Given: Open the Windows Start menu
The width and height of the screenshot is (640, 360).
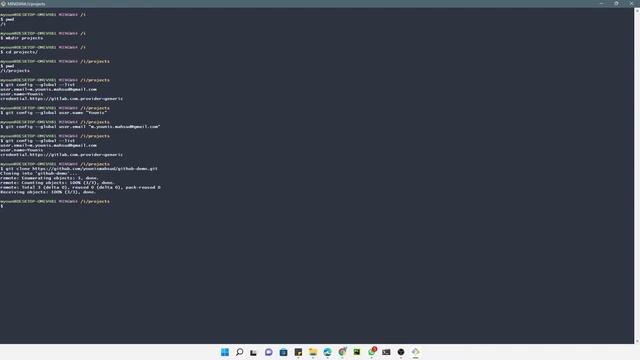Looking at the screenshot, I should [x=225, y=352].
